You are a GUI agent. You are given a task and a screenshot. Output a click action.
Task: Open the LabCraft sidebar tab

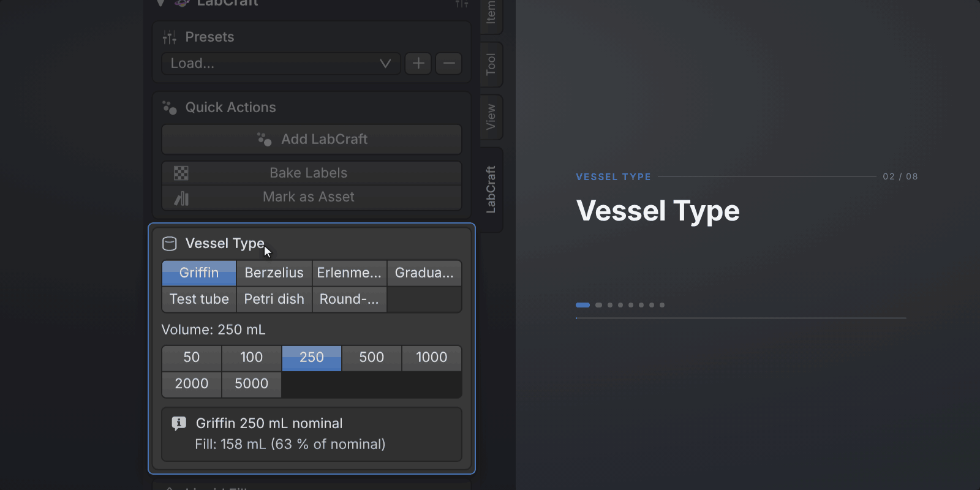click(491, 190)
